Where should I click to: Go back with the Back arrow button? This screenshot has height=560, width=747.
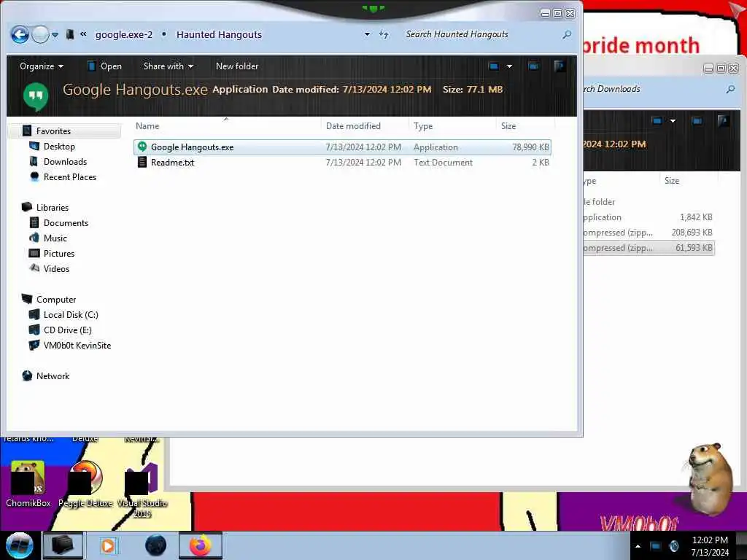point(20,34)
